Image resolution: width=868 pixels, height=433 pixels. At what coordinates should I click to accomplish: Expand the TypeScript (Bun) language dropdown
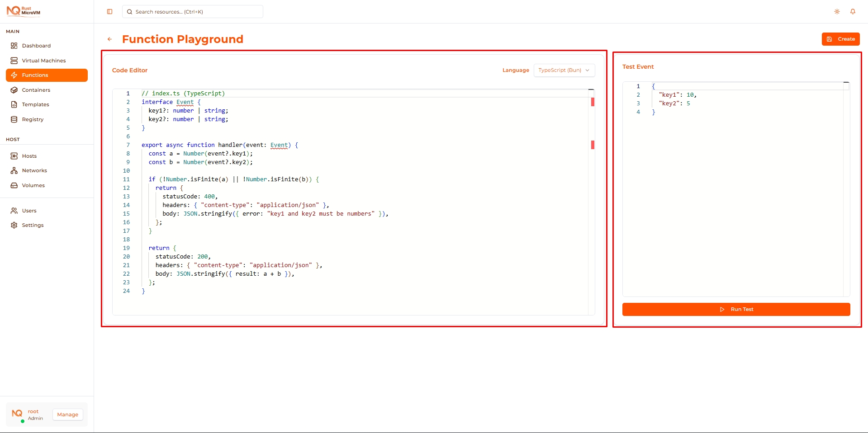point(564,71)
